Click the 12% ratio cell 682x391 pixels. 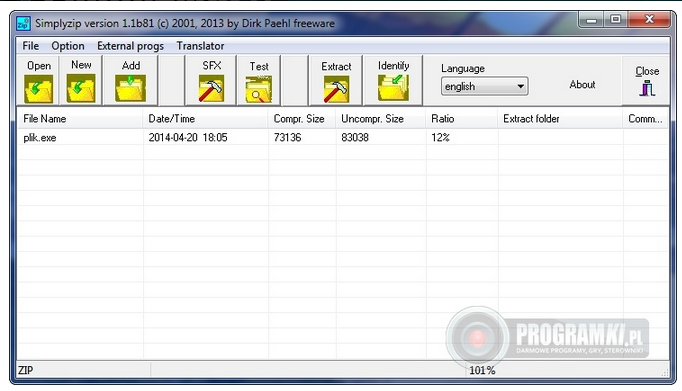pyautogui.click(x=440, y=137)
